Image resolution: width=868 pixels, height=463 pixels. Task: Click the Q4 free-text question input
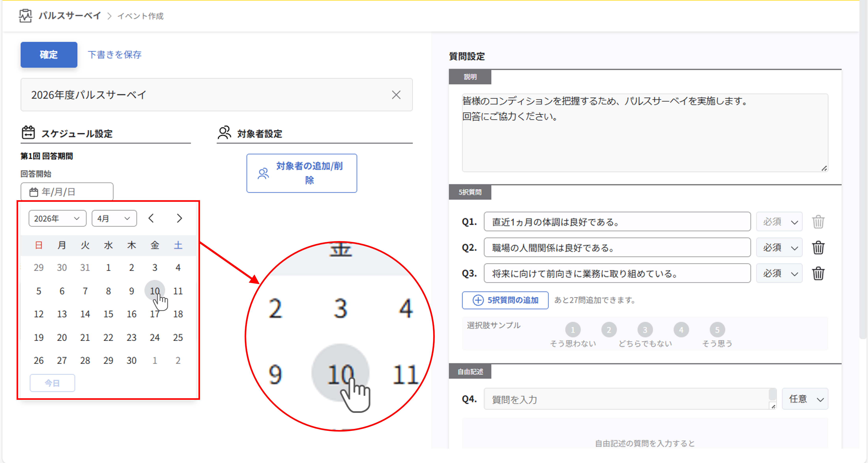click(x=627, y=399)
